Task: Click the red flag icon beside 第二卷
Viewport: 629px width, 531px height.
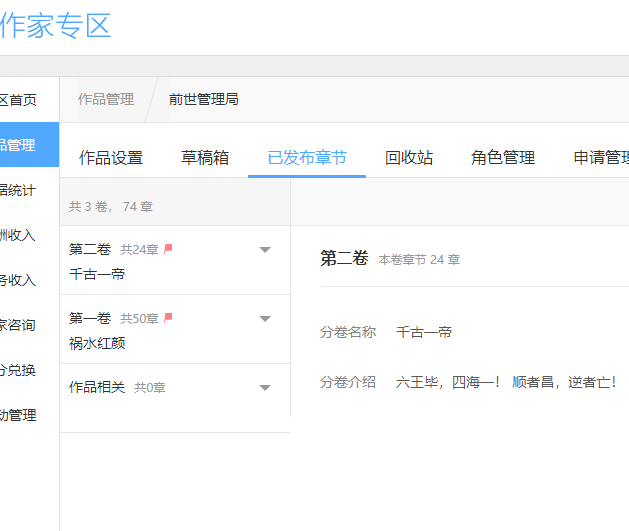Action: (x=168, y=249)
